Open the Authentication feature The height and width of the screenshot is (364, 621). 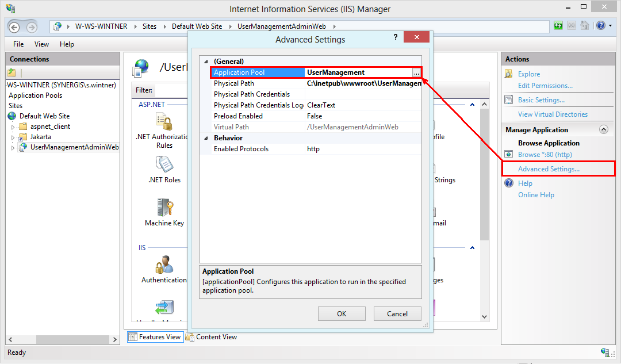[x=164, y=265]
